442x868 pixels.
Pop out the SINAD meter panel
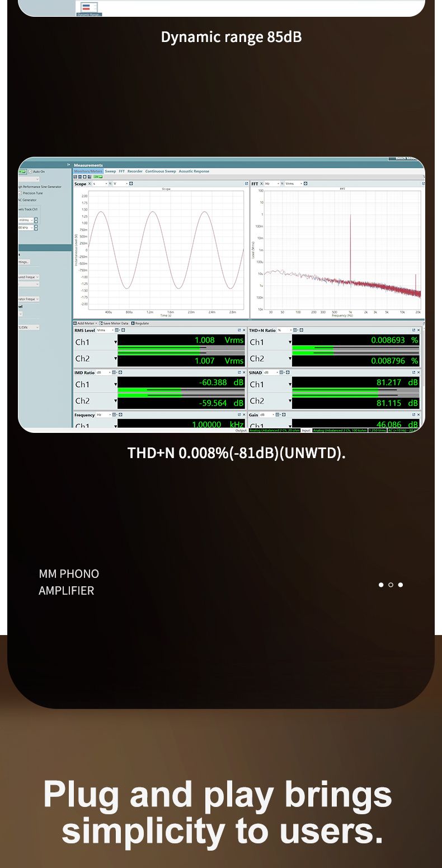click(x=413, y=372)
